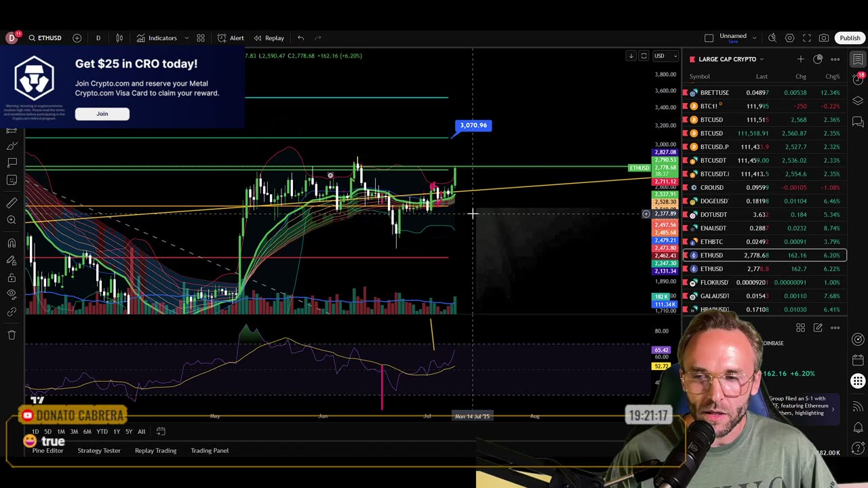
Task: Toggle the red flag on DOGEUSD row
Action: [685, 201]
